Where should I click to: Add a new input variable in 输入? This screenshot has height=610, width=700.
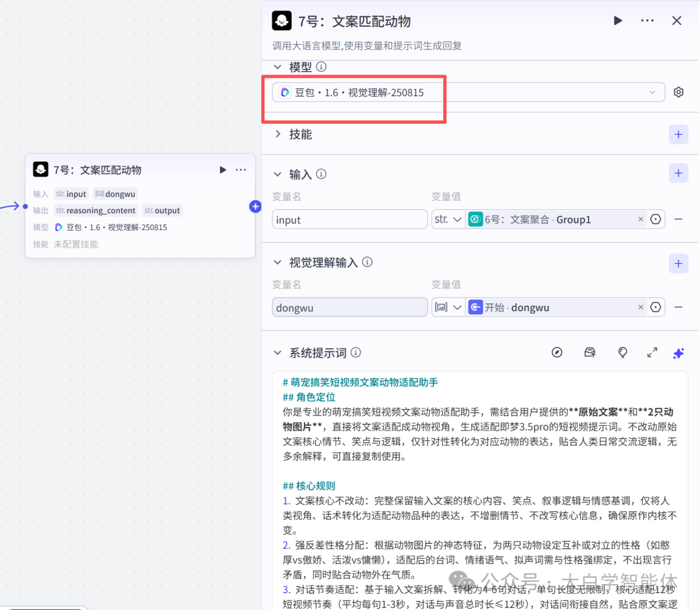point(678,173)
